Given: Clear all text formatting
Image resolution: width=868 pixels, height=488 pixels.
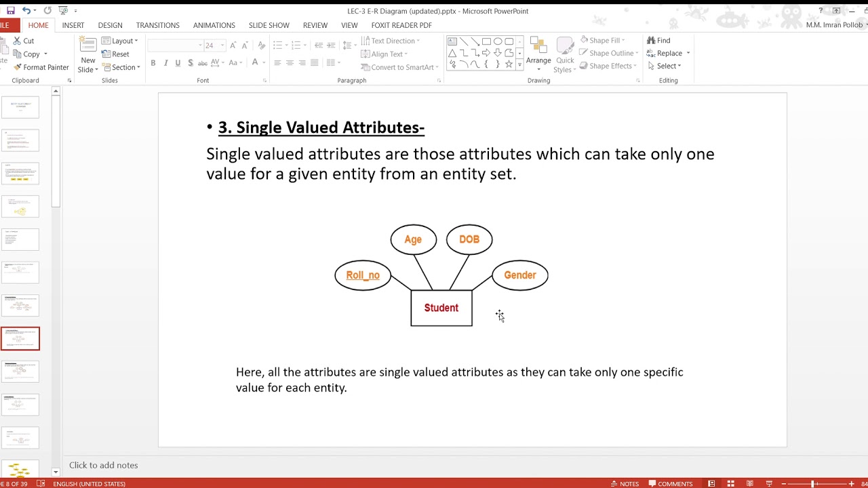Looking at the screenshot, I should [x=262, y=45].
